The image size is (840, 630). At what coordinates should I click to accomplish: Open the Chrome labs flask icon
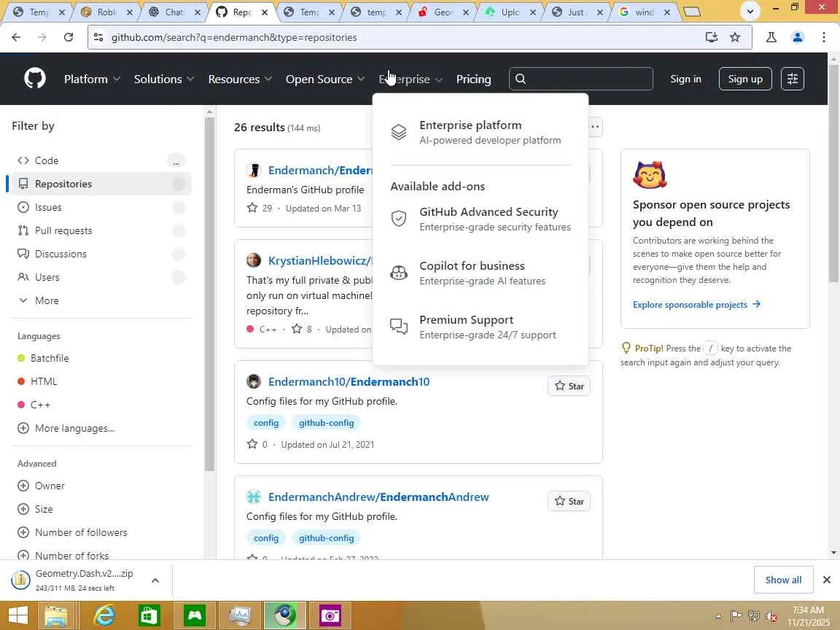771,37
